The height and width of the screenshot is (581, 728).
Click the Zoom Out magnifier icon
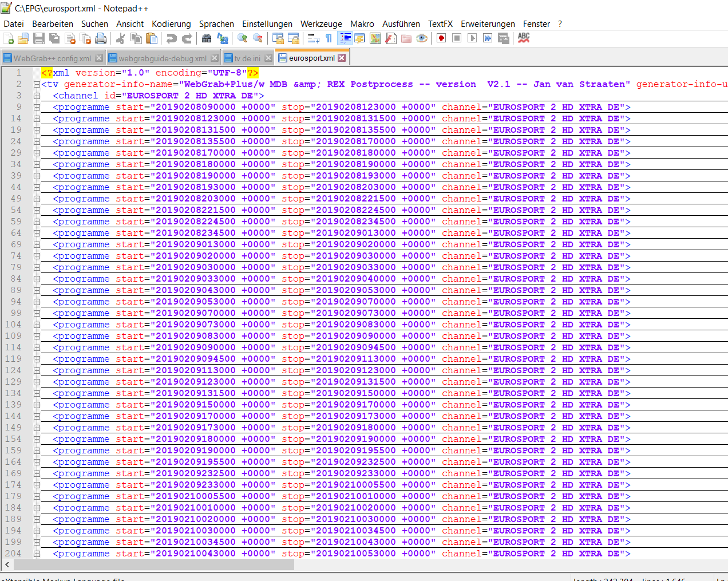click(258, 38)
